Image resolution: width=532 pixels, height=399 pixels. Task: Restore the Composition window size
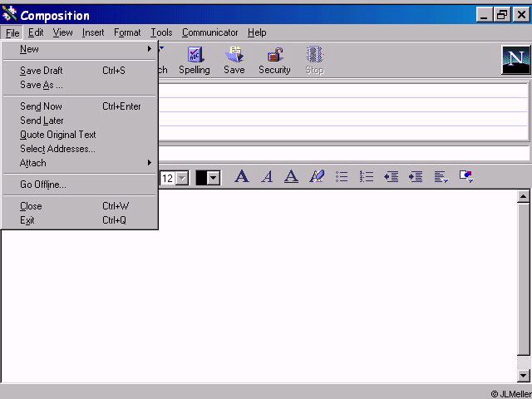pyautogui.click(x=502, y=15)
